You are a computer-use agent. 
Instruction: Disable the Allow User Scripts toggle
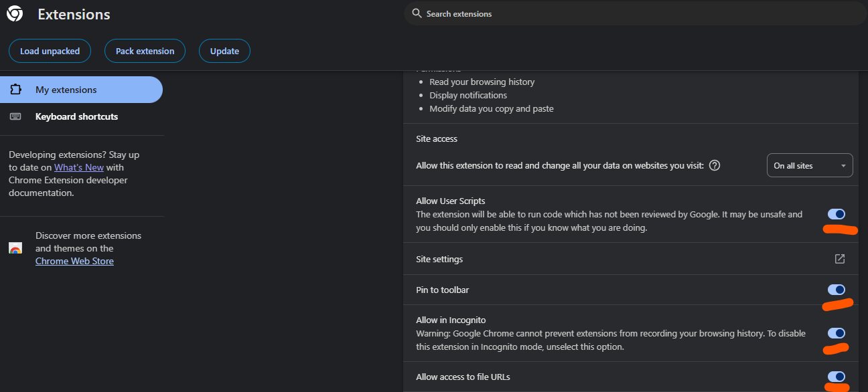coord(837,214)
